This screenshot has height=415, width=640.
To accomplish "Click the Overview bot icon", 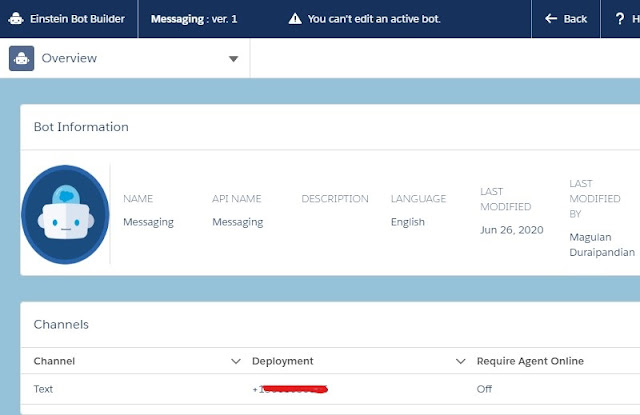I will (22, 58).
